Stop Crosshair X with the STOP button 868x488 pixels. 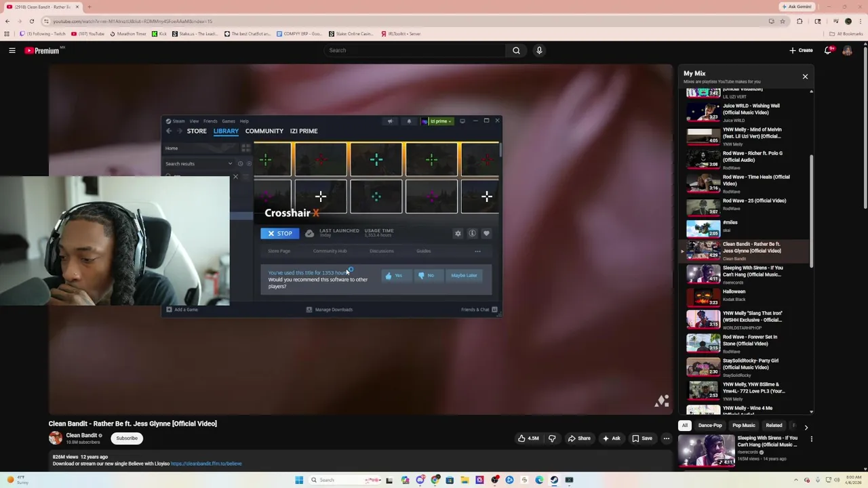coord(279,233)
